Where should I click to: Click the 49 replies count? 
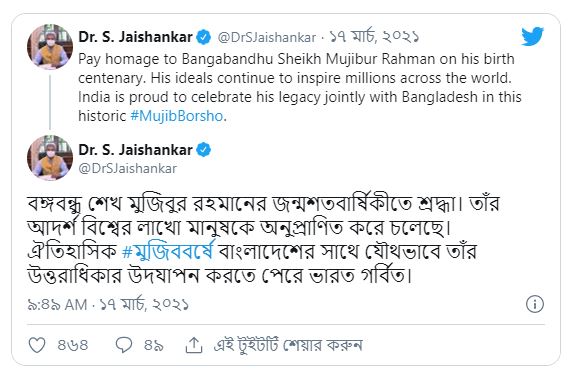pyautogui.click(x=153, y=345)
